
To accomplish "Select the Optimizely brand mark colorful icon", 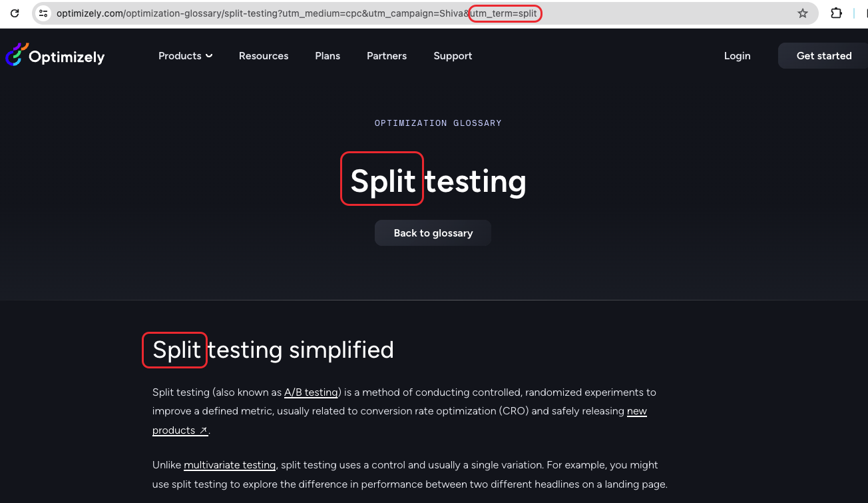I will (16, 55).
